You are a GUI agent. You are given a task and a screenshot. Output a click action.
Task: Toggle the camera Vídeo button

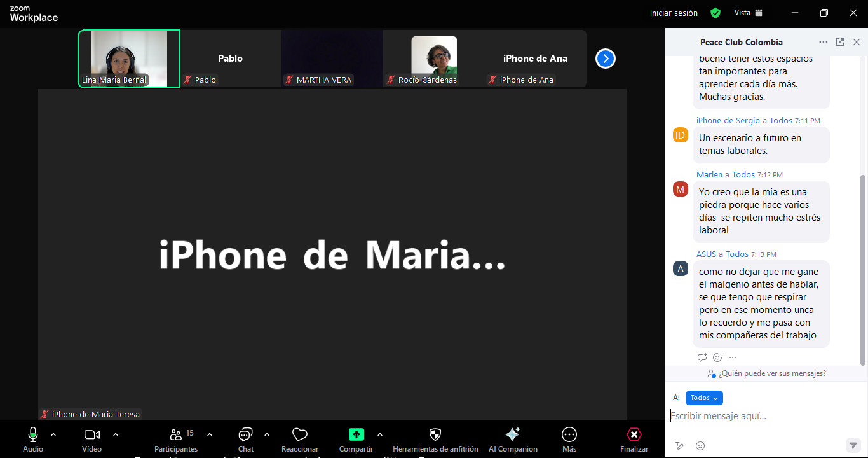tap(92, 435)
